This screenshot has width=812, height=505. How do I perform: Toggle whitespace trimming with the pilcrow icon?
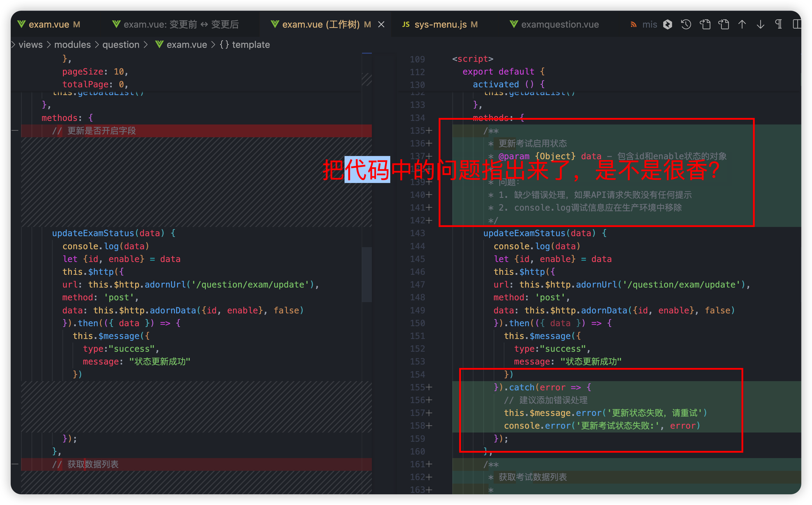pos(779,24)
